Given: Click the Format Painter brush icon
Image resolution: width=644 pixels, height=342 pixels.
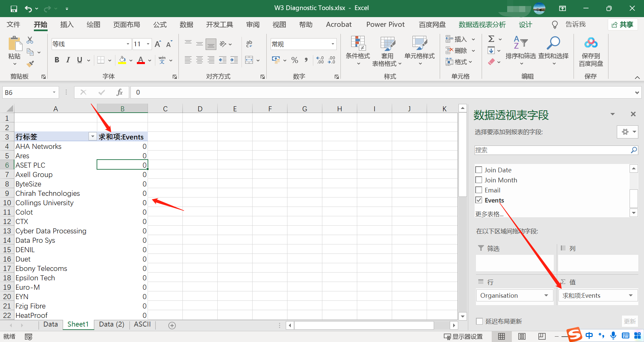Looking at the screenshot, I should [30, 63].
